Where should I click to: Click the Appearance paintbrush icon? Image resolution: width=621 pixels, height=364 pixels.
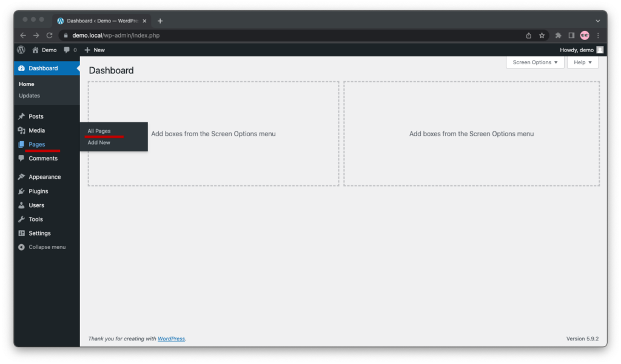[21, 177]
